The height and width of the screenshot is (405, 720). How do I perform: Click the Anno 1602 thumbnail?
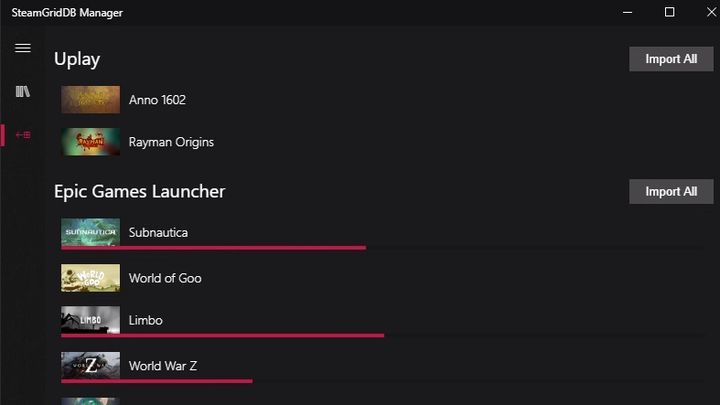click(x=90, y=100)
